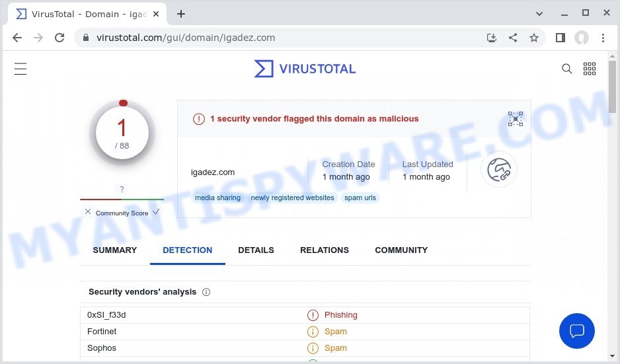Screen dimensions: 620x364
Task: Click the Phishing verdict text
Action: point(341,315)
